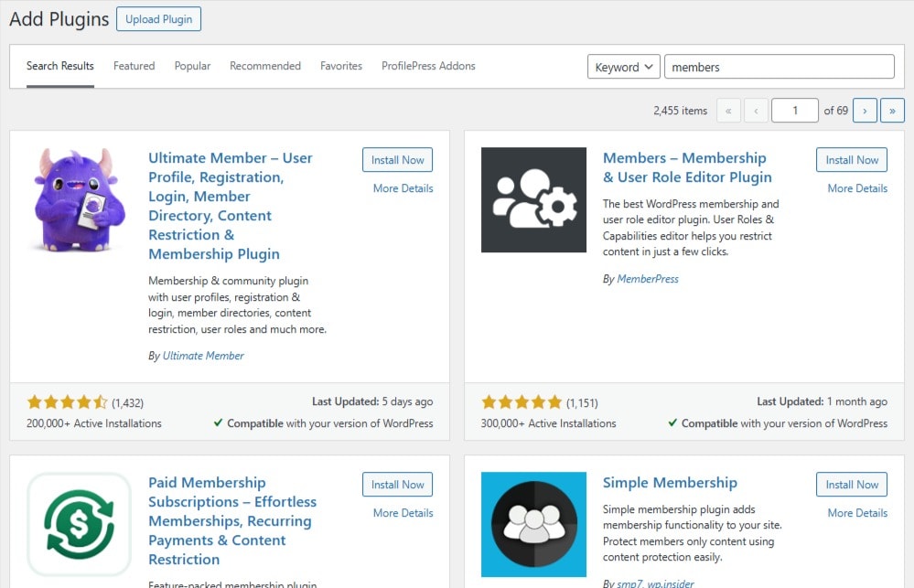914x588 pixels.
Task: Click "Last Updated: 5 days ago" text
Action: (372, 401)
